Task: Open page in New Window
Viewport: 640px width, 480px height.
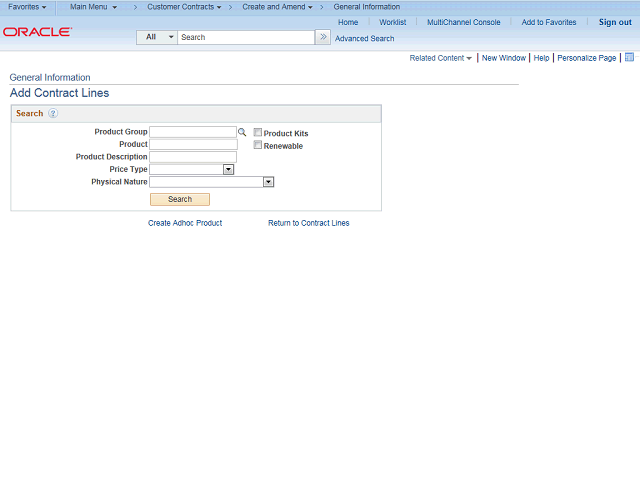Action: click(504, 58)
